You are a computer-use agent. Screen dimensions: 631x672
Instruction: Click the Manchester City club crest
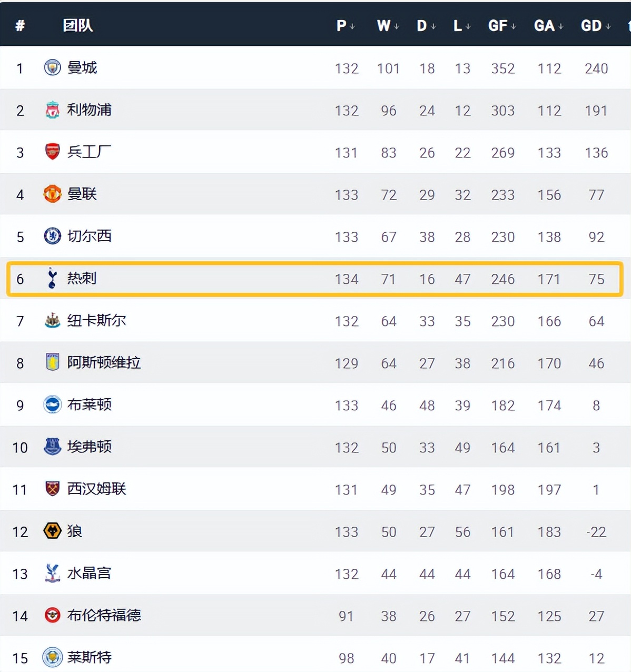52,67
